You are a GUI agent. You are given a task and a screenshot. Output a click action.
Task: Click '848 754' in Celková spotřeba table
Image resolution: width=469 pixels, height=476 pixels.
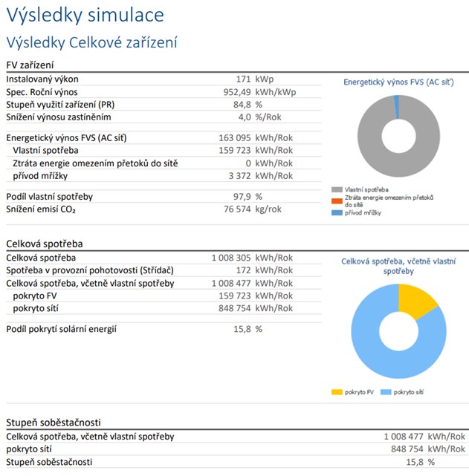pyautogui.click(x=235, y=308)
